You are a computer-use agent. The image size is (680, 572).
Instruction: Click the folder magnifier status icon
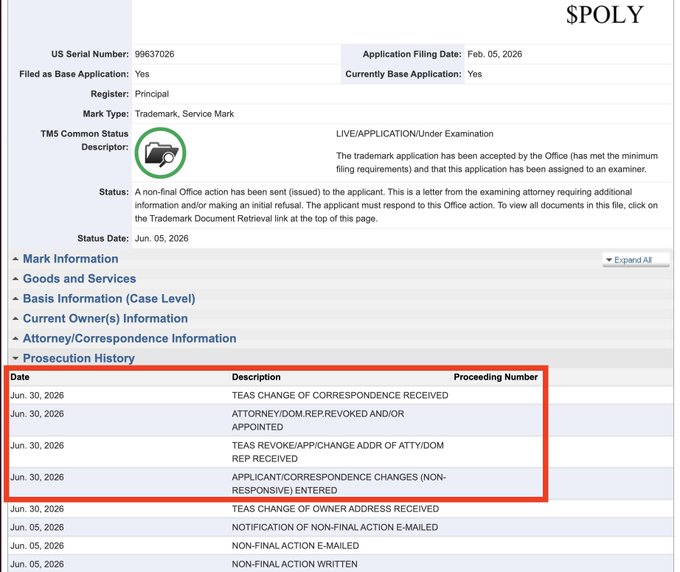coord(160,153)
